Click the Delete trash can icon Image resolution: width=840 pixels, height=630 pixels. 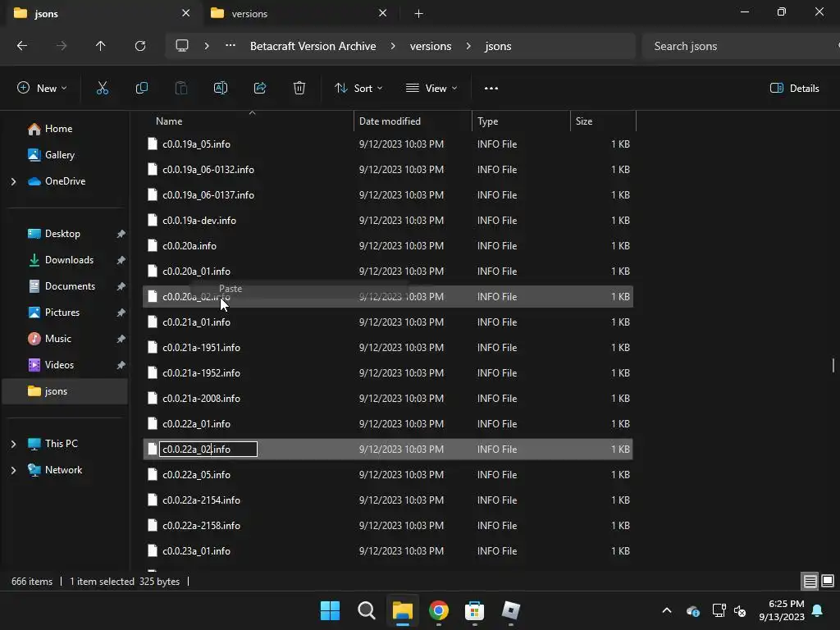point(299,89)
